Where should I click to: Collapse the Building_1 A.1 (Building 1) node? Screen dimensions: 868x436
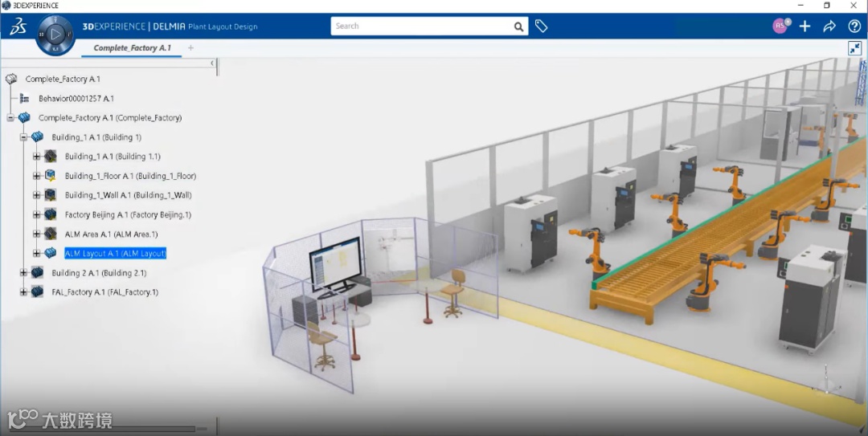pos(23,137)
